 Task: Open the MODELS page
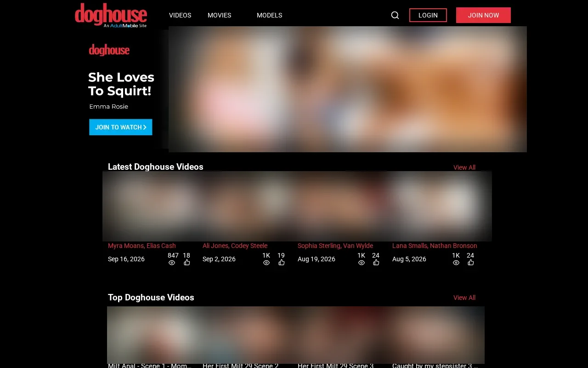point(269,15)
